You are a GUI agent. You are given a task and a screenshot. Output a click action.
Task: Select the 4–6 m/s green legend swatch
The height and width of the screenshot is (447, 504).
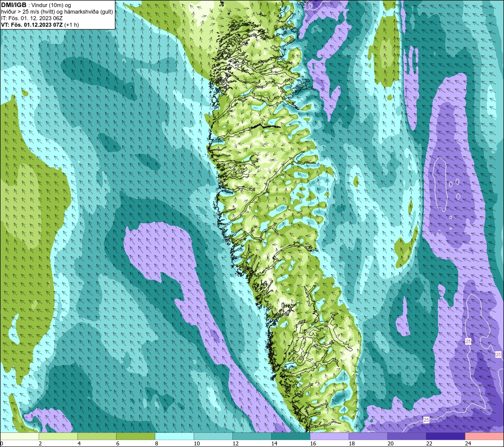point(97,436)
